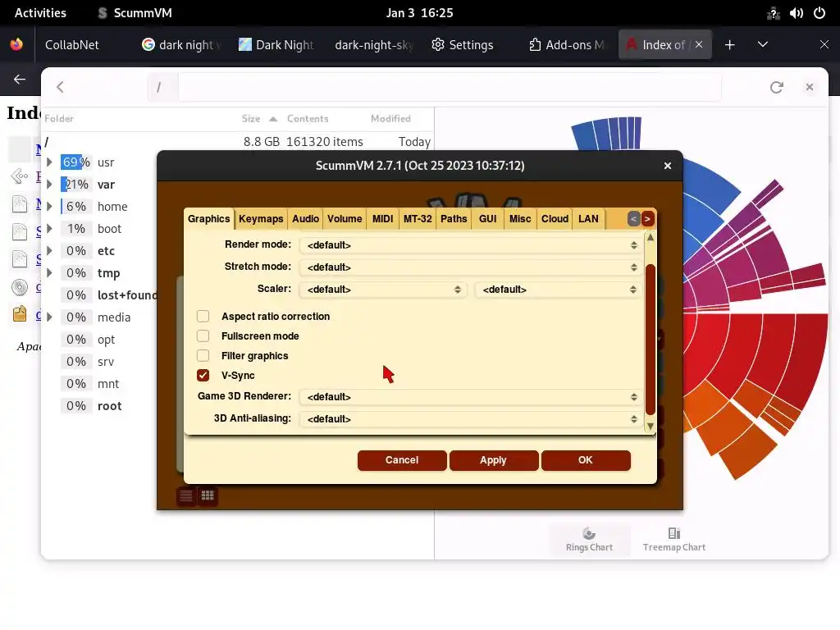
Task: Enable Filter graphics checkbox
Action: 203,356
